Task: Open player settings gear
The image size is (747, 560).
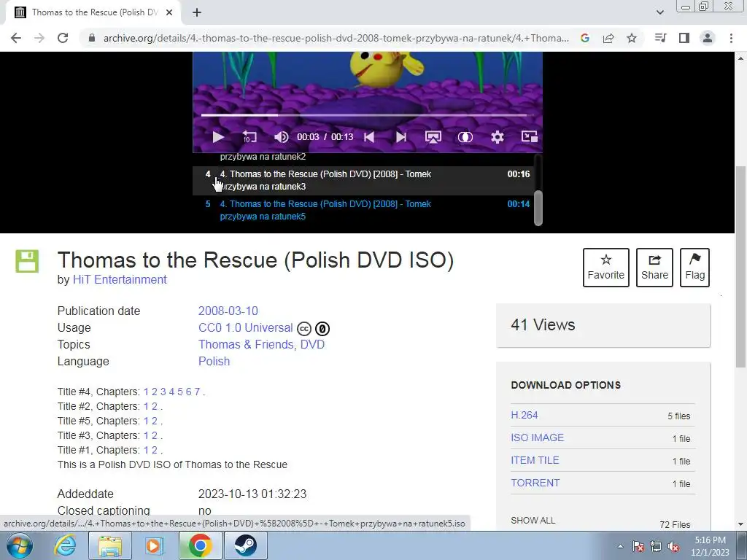Action: coord(498,137)
